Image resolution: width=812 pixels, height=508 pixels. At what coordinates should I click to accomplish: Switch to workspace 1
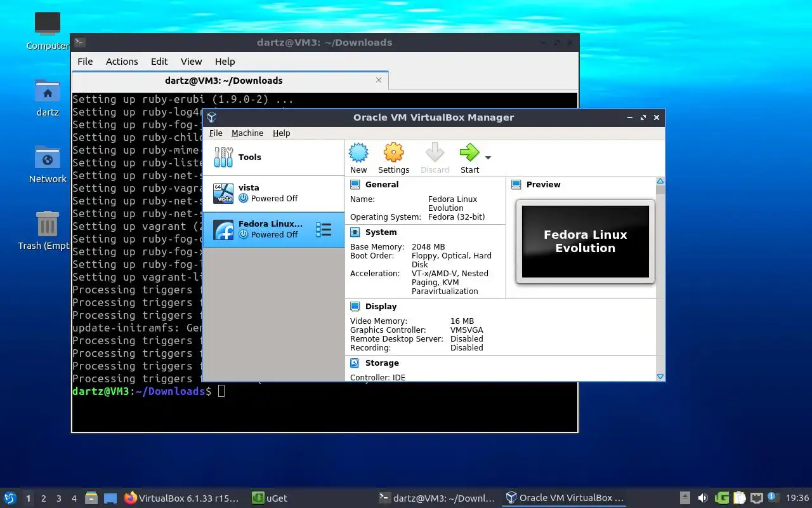pyautogui.click(x=28, y=498)
